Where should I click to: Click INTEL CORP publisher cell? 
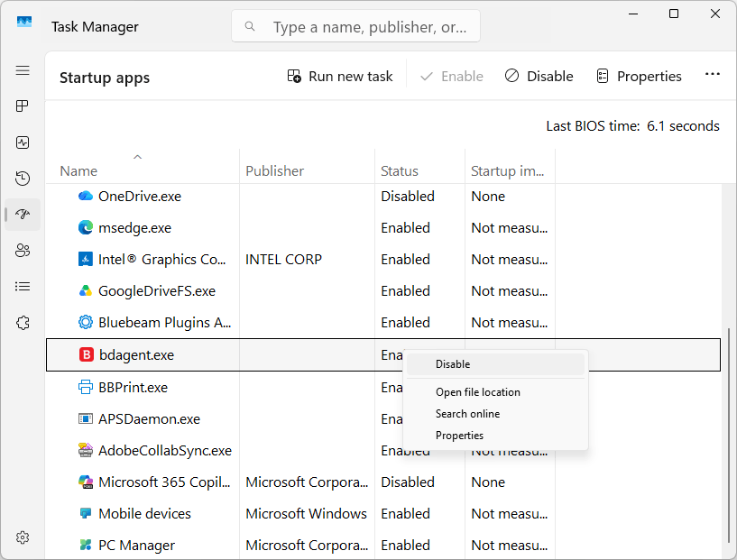[283, 260]
